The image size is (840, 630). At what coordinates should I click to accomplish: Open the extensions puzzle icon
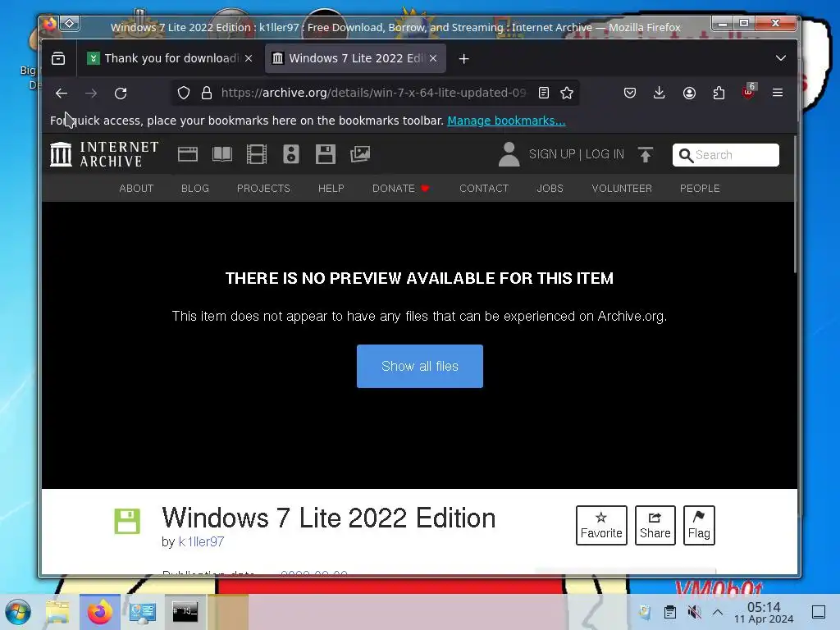coord(719,94)
